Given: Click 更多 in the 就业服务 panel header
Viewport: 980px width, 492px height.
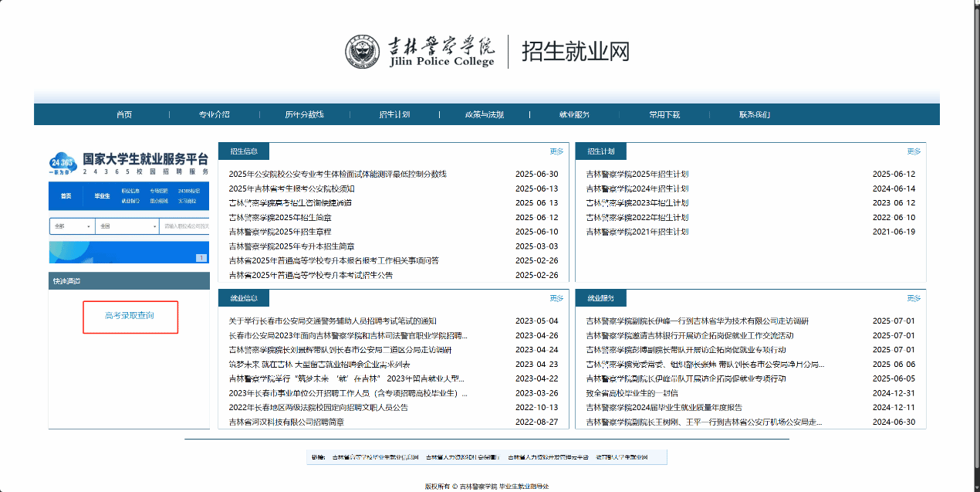Looking at the screenshot, I should click(914, 298).
